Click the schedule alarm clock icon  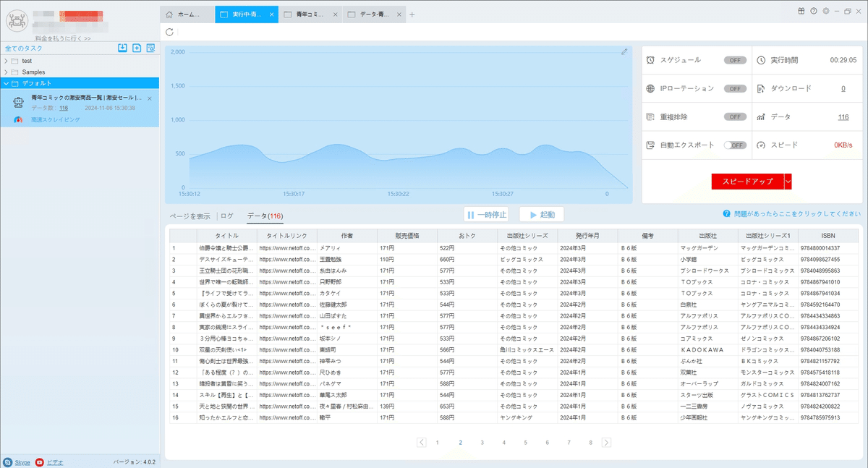tap(651, 60)
